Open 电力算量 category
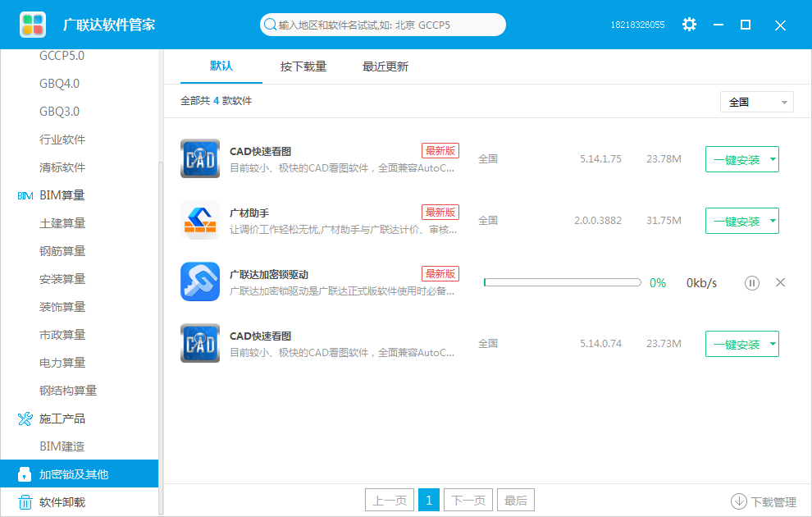The width and height of the screenshot is (812, 517). (62, 364)
